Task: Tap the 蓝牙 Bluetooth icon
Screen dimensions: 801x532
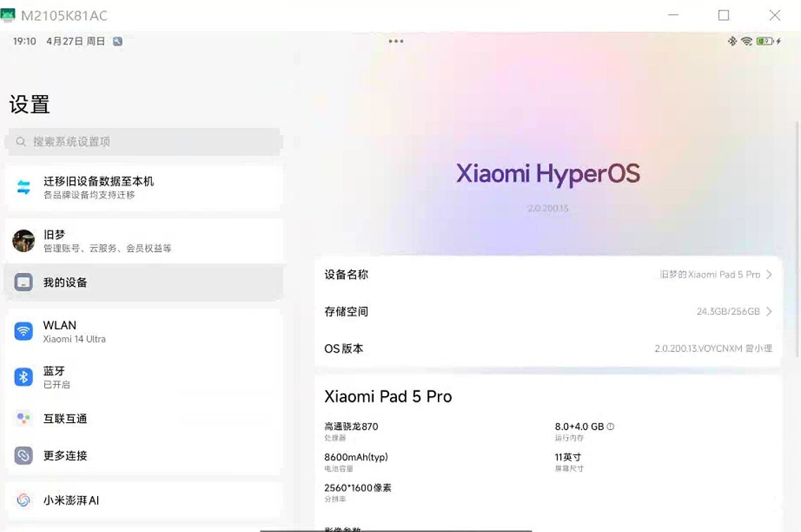Action: coord(23,377)
